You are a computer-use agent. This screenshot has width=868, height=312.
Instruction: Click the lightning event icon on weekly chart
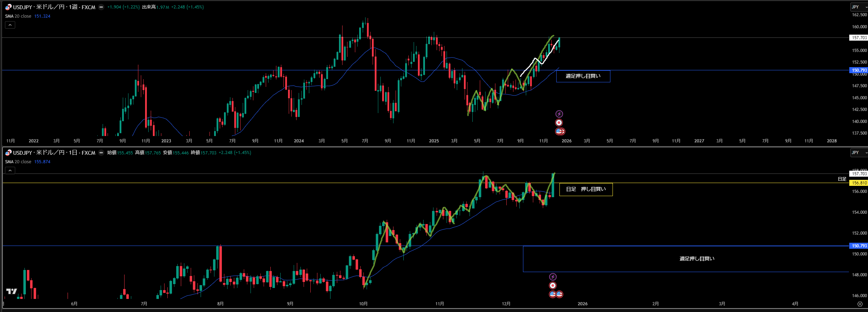pyautogui.click(x=559, y=114)
